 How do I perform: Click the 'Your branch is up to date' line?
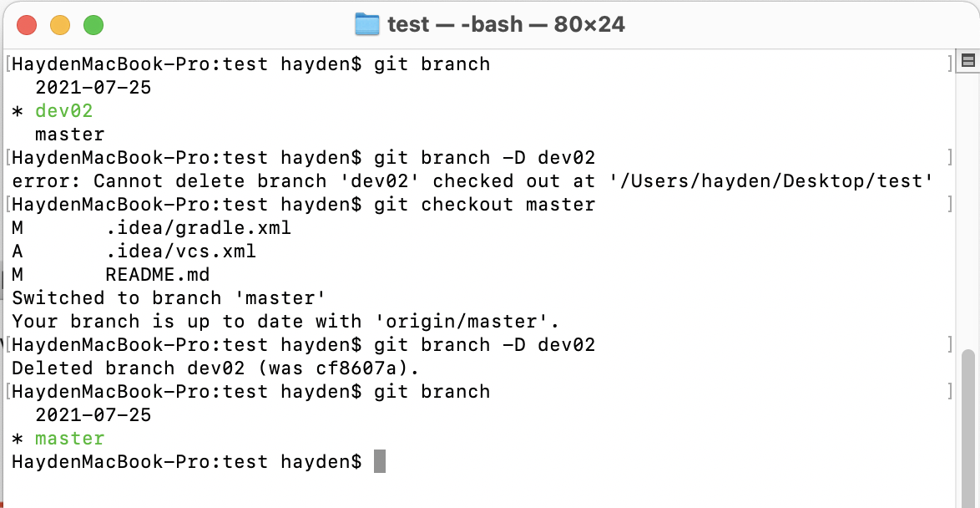285,322
